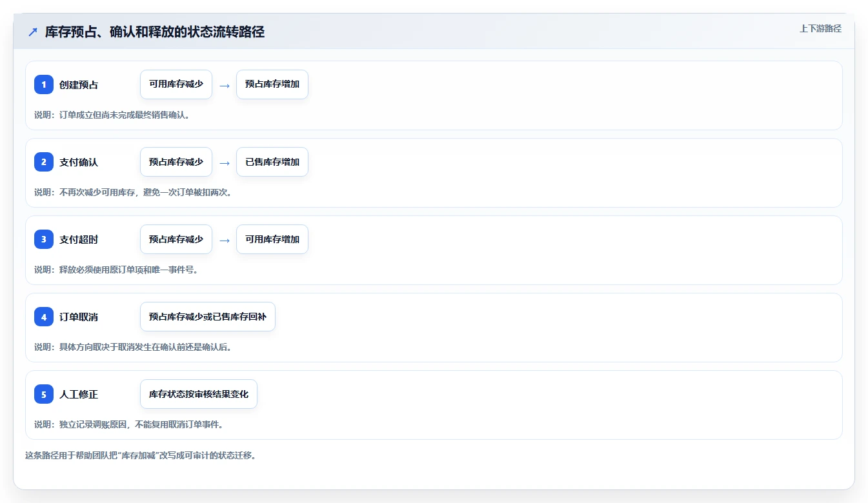Click the title 库存预占、确认和释放的状态流转路径

(x=155, y=32)
